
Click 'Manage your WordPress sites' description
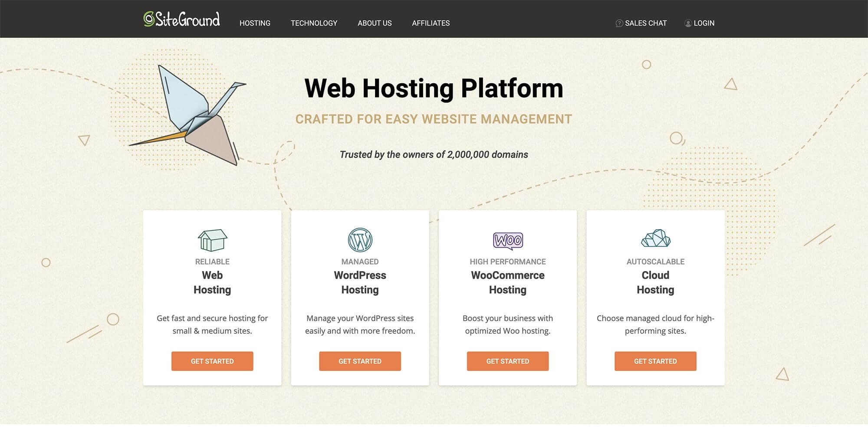coord(360,324)
